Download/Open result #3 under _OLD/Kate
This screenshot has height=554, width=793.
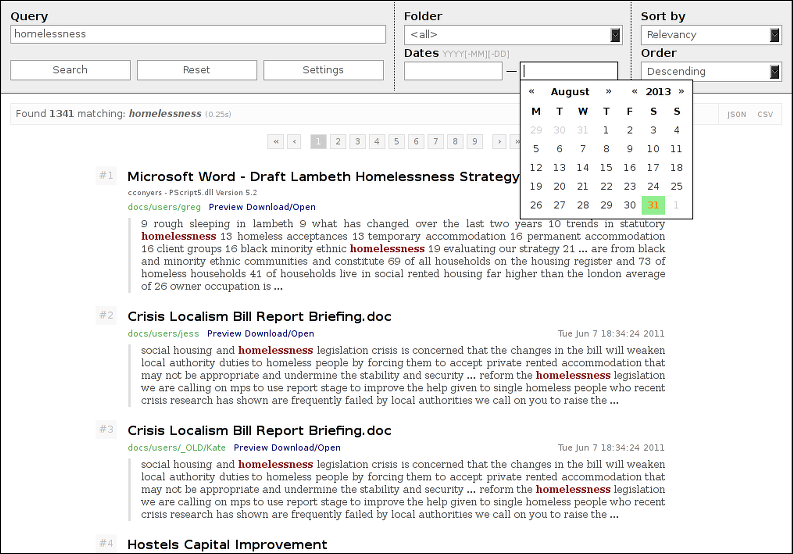coord(305,448)
